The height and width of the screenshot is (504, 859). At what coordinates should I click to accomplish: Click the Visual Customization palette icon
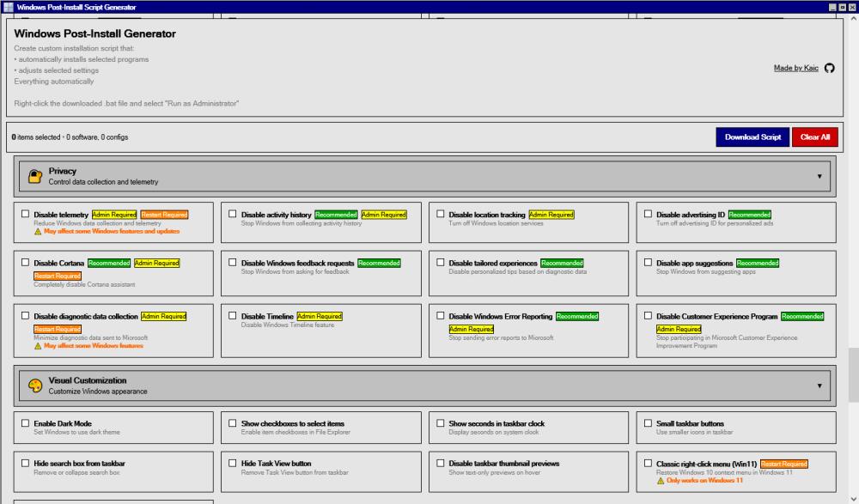pyautogui.click(x=35, y=386)
